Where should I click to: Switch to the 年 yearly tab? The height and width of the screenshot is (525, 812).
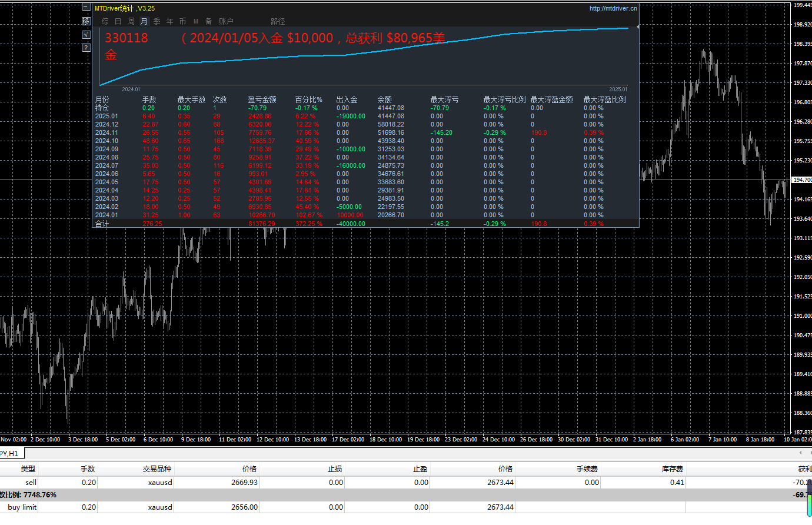point(170,21)
